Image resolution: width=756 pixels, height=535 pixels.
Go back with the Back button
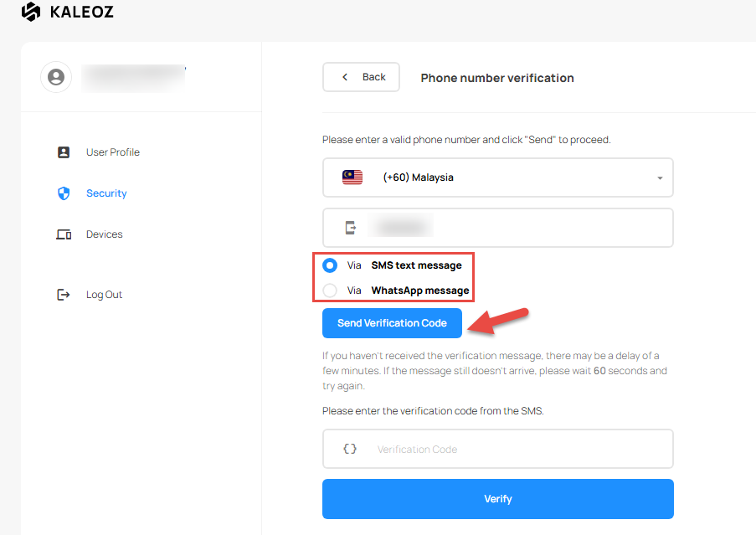tap(361, 77)
